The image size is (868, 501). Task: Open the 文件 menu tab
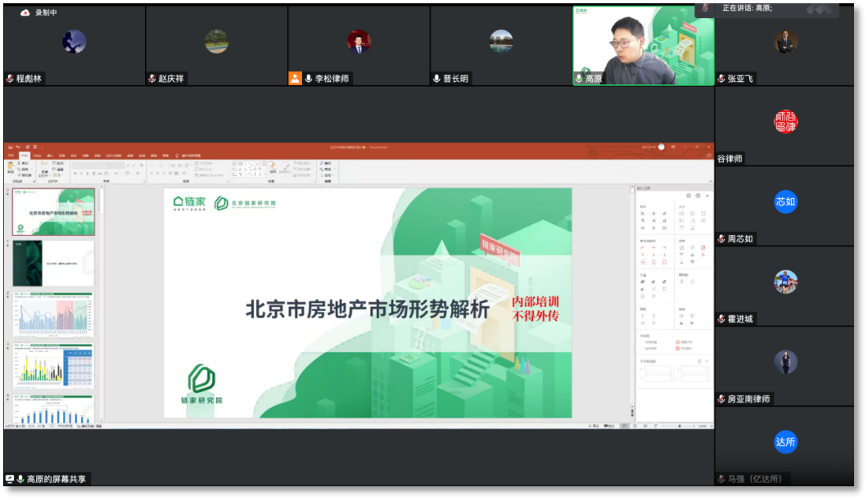[x=10, y=155]
